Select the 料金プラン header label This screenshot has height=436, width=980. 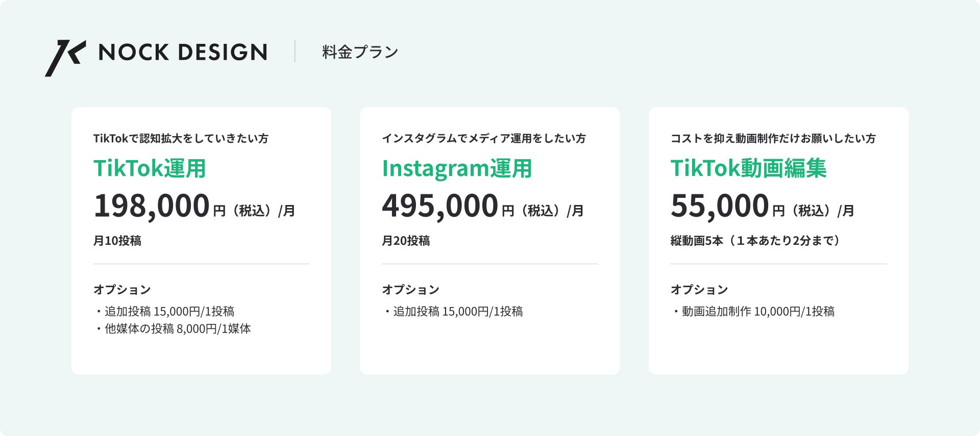(360, 52)
